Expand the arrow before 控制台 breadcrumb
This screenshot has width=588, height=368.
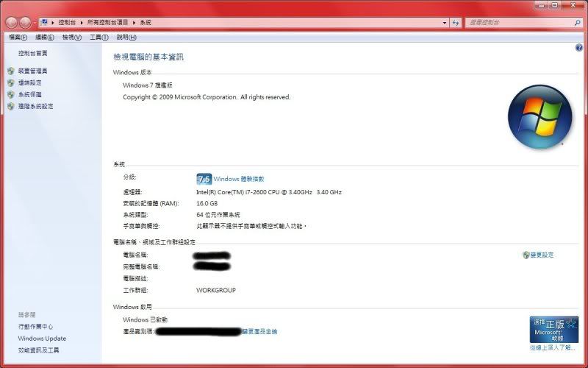pyautogui.click(x=52, y=23)
